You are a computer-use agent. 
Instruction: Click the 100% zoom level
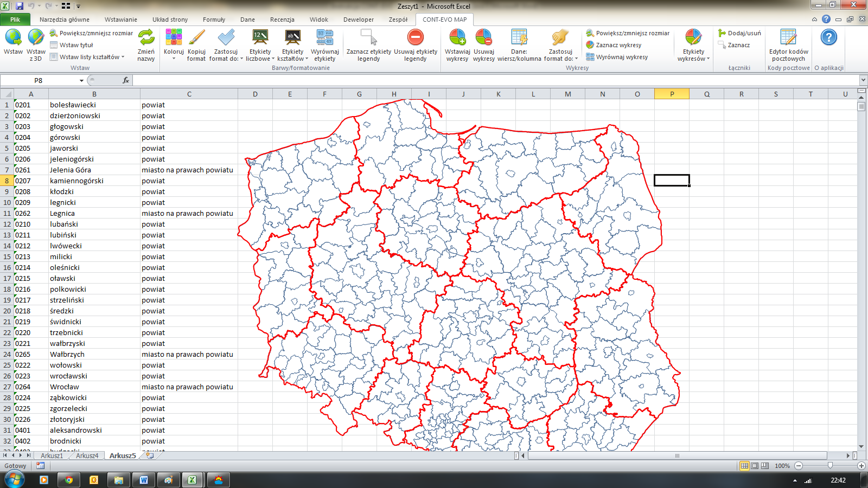(x=782, y=466)
